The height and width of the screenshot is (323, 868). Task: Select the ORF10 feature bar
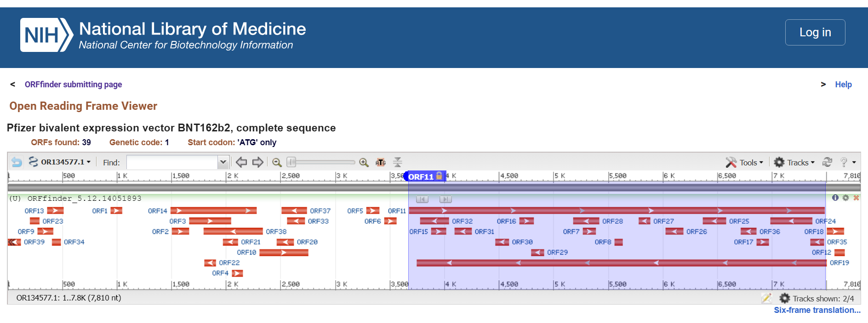(x=284, y=252)
